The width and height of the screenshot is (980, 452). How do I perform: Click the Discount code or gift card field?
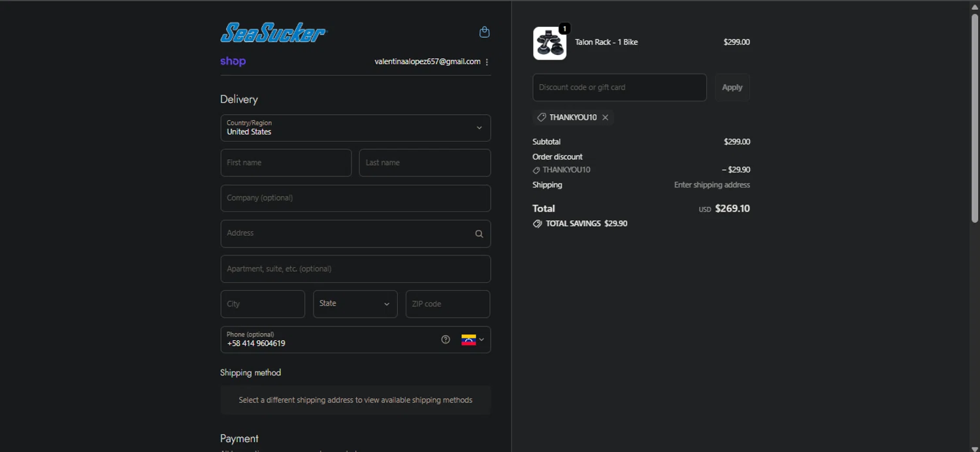pyautogui.click(x=619, y=88)
